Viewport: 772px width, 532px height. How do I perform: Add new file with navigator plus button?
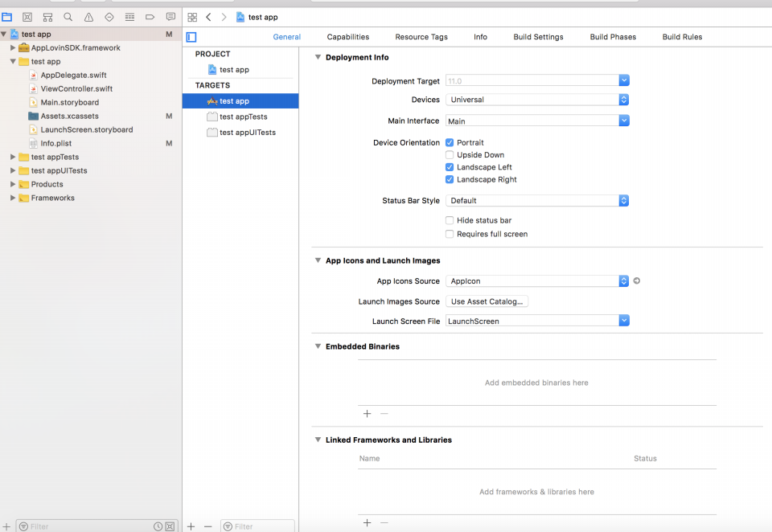[7, 526]
